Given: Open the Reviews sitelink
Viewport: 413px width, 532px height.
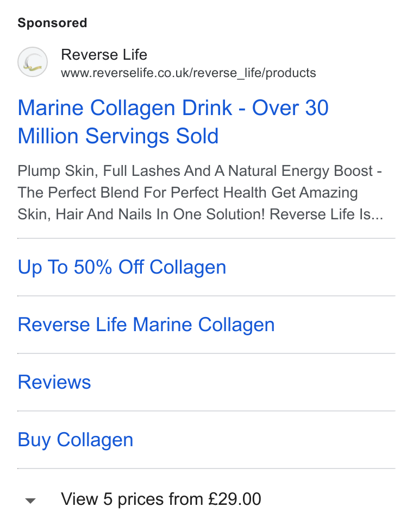Looking at the screenshot, I should pos(54,382).
